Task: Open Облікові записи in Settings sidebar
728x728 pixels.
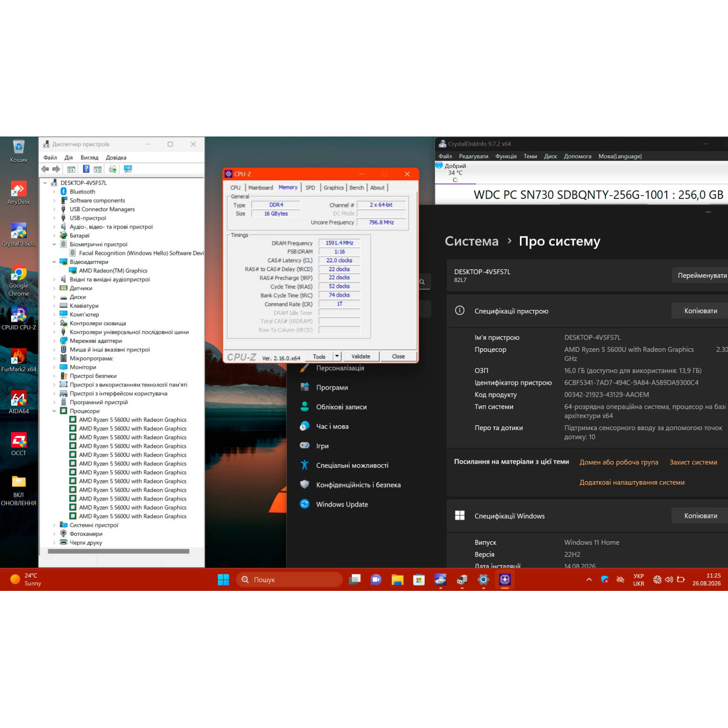Action: tap(342, 407)
